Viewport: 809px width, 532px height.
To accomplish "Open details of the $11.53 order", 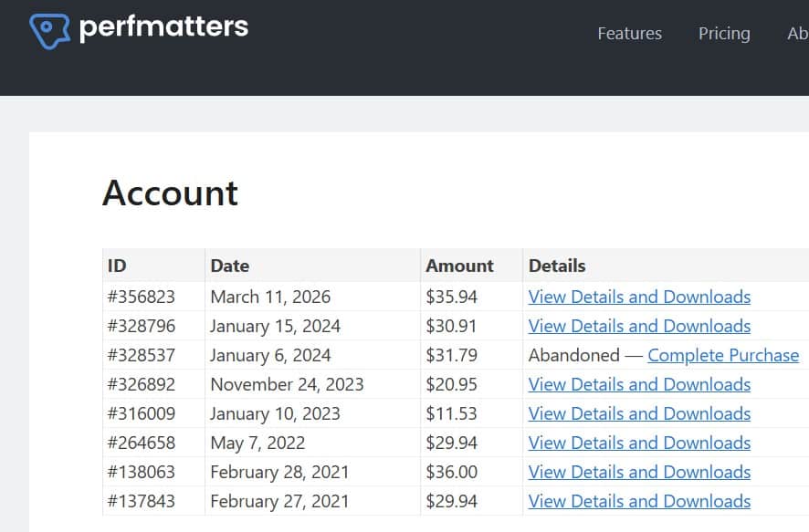I will pyautogui.click(x=639, y=413).
